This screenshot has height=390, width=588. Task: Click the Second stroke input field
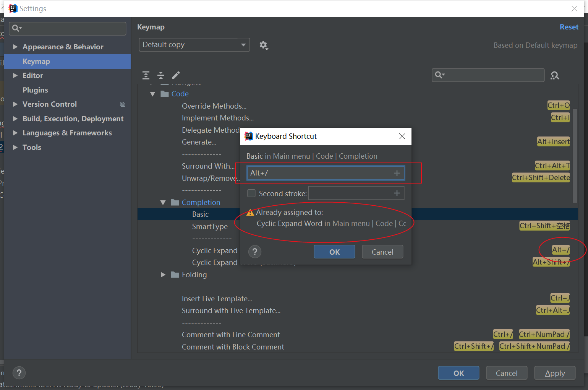[356, 193]
